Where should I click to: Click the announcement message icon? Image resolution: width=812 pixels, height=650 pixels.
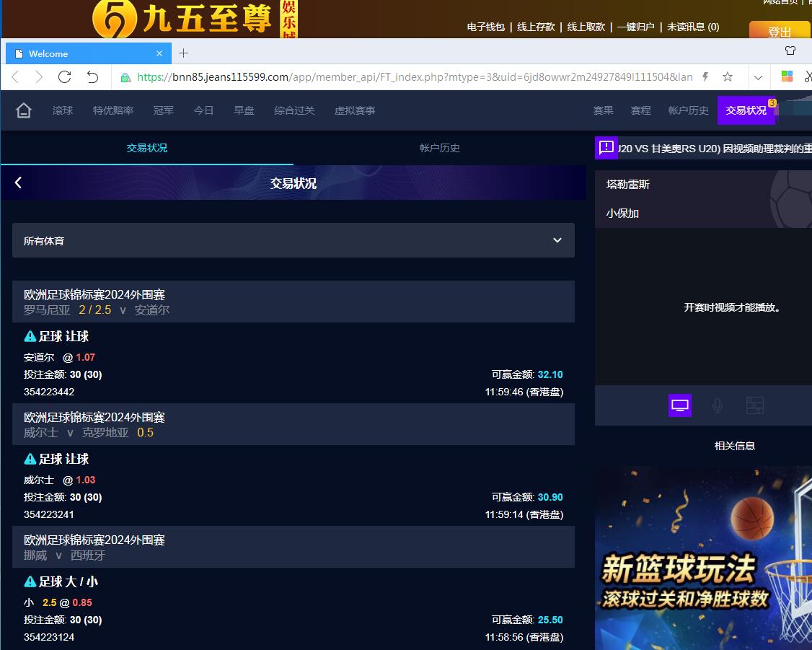coord(606,148)
